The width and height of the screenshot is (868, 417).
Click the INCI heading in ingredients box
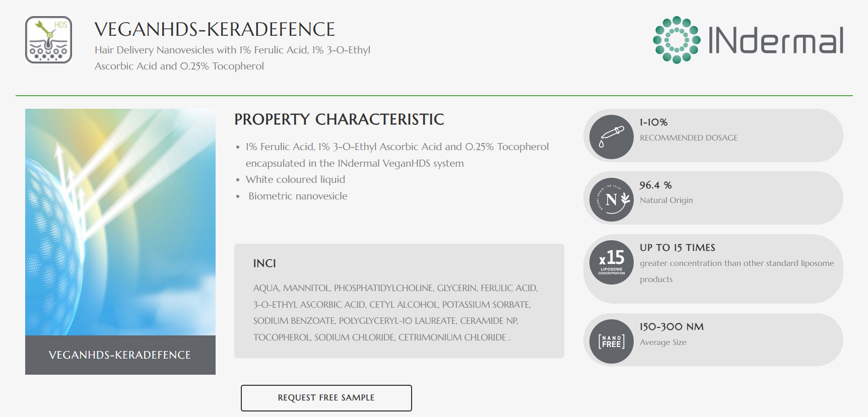[264, 263]
